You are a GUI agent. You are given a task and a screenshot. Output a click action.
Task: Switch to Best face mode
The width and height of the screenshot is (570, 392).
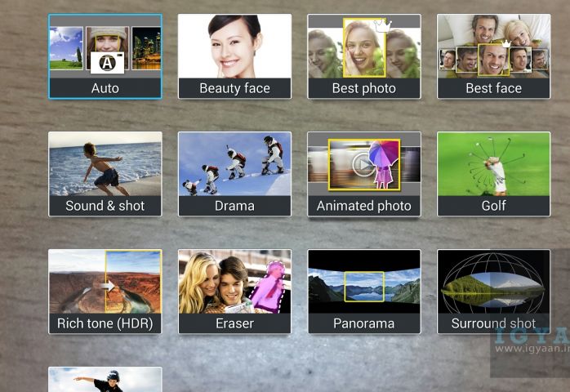(493, 56)
